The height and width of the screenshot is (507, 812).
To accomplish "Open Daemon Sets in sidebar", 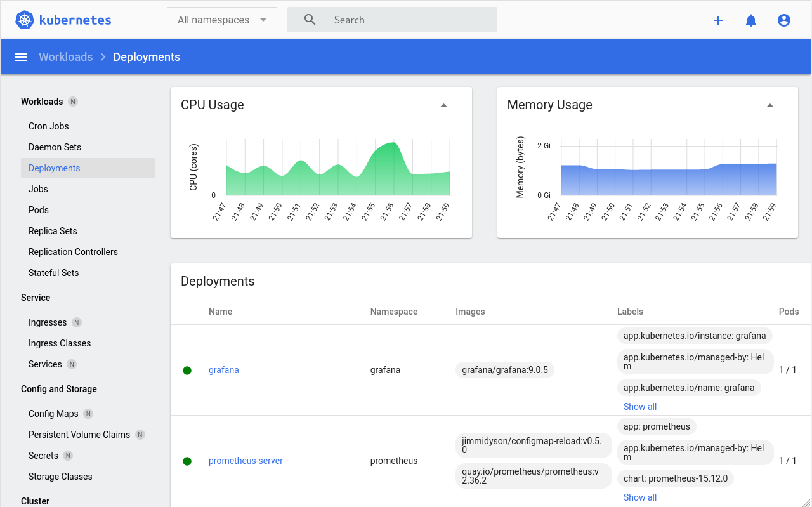I will coord(55,147).
